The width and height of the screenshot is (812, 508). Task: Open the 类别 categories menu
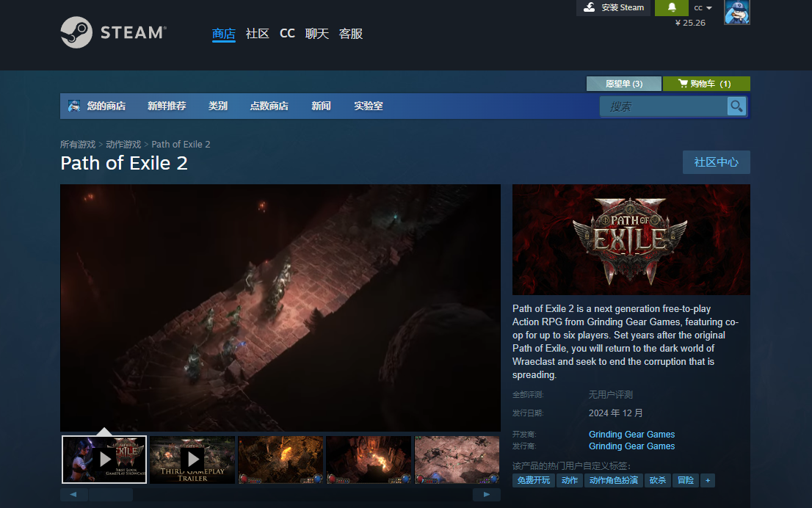pyautogui.click(x=218, y=106)
